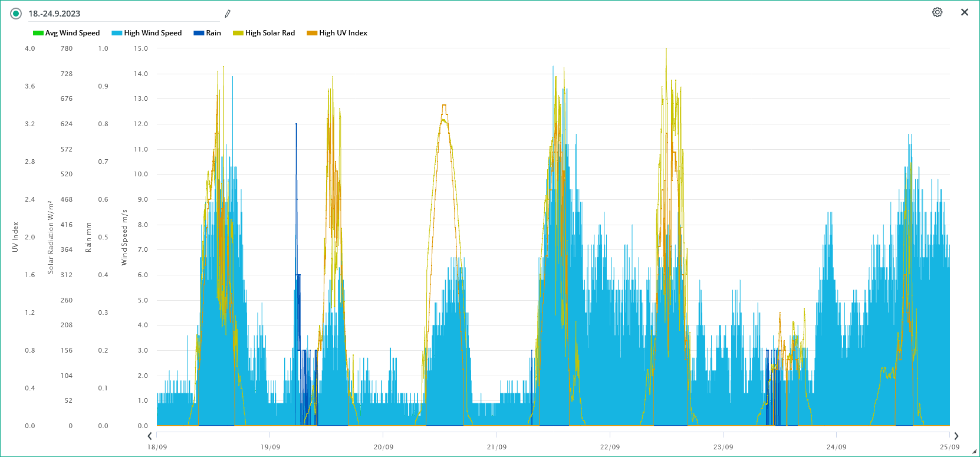Hide the High Wind Speed series
The image size is (980, 457).
tap(152, 33)
